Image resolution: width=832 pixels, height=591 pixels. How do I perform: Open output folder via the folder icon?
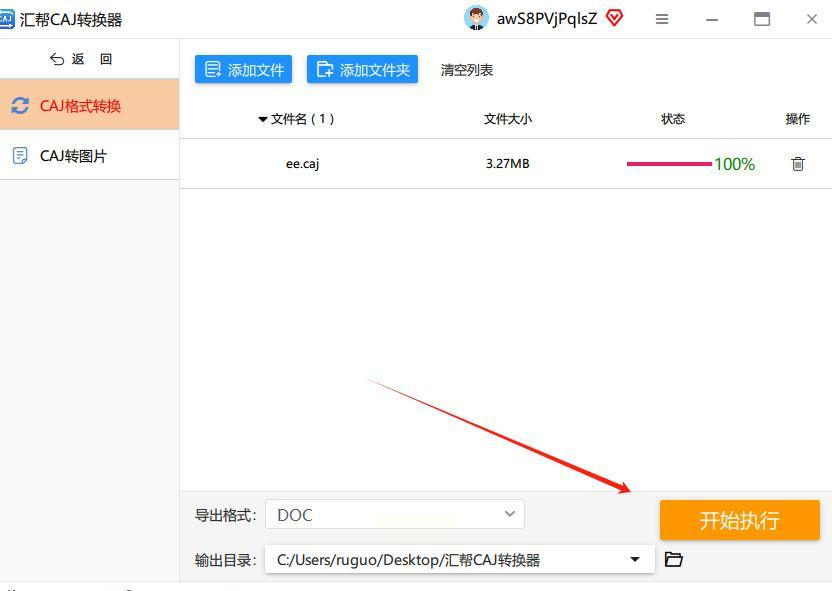tap(673, 559)
